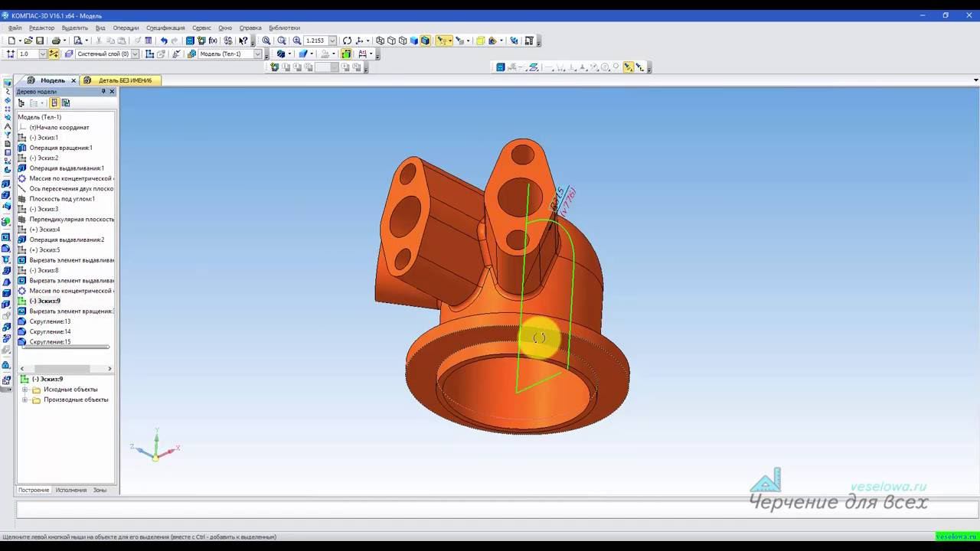Click the Undo arrow icon
The height and width of the screenshot is (551, 980).
164,41
